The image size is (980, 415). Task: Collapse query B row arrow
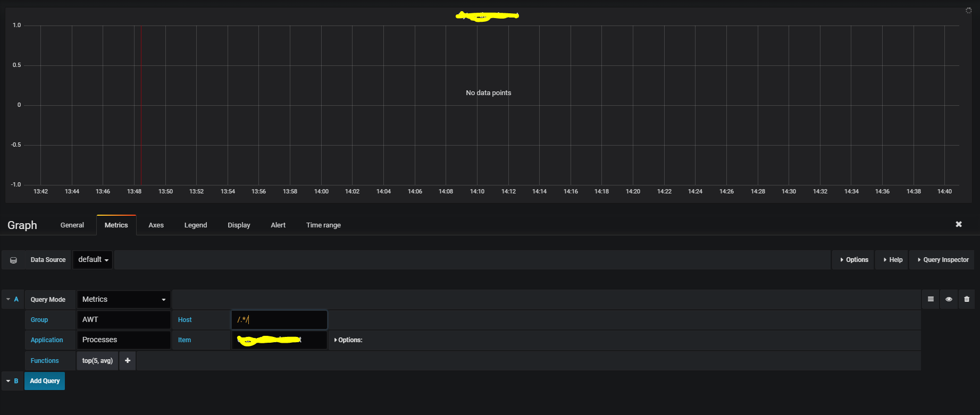pyautogui.click(x=8, y=381)
